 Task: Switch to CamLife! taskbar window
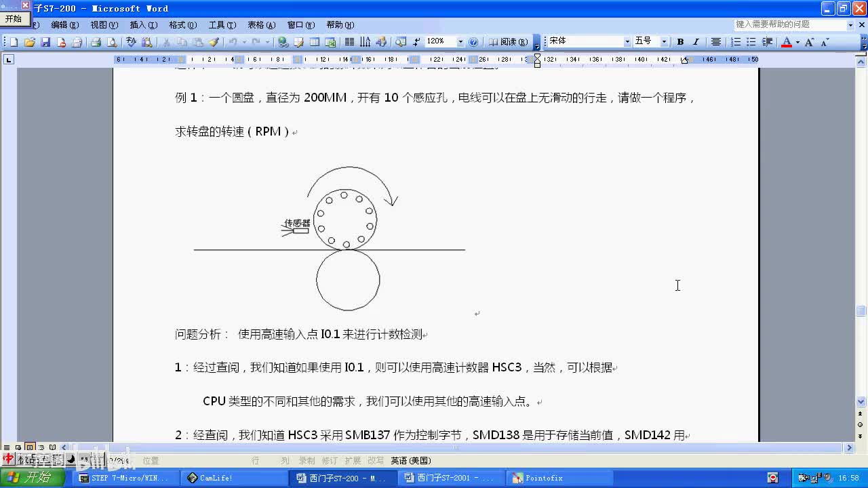(x=233, y=478)
